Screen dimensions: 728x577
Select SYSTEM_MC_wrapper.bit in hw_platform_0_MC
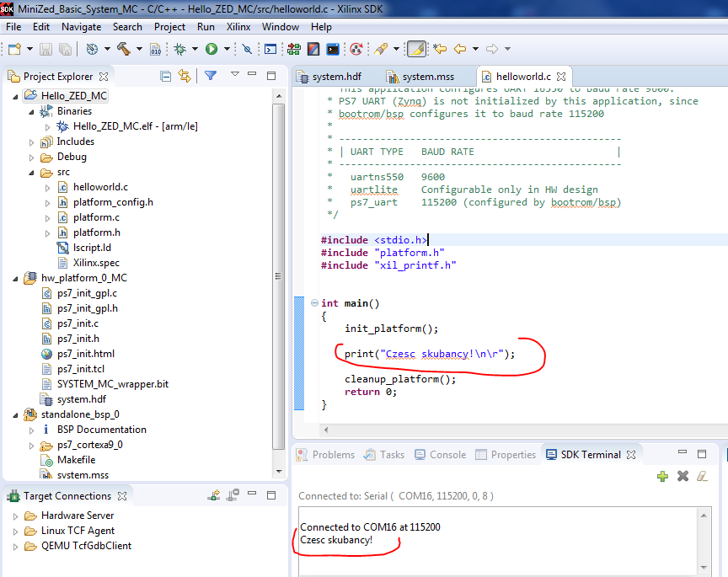coord(112,384)
